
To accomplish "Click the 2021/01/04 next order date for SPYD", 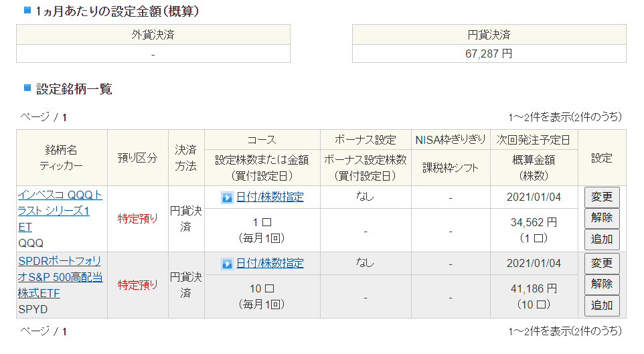I will (x=534, y=263).
